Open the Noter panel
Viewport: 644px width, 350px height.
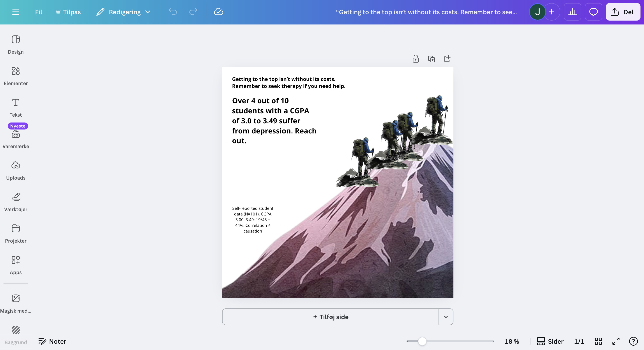(52, 341)
